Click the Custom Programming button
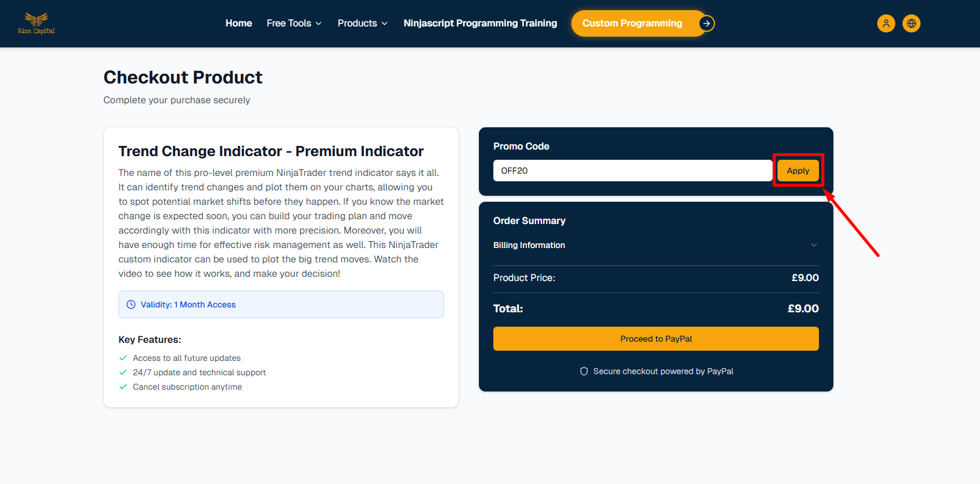Screen dimensions: 980x484 tap(632, 23)
